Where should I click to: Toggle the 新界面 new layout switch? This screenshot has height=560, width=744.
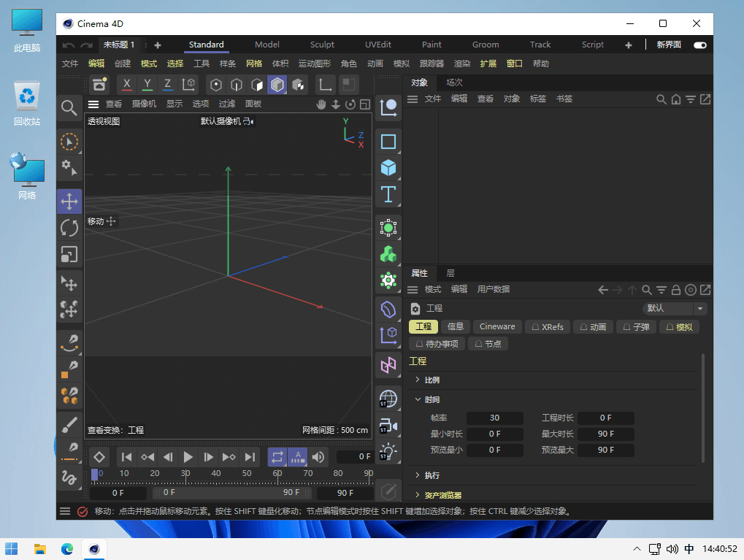700,45
